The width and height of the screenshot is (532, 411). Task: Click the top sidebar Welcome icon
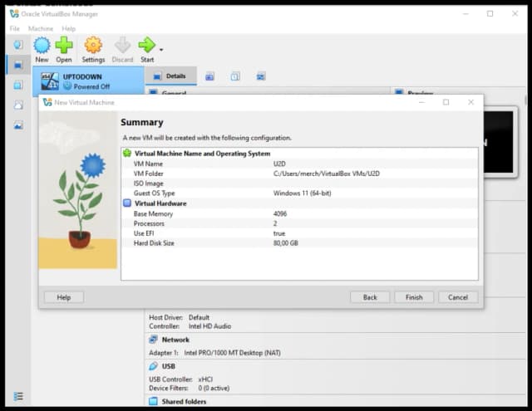click(x=18, y=45)
